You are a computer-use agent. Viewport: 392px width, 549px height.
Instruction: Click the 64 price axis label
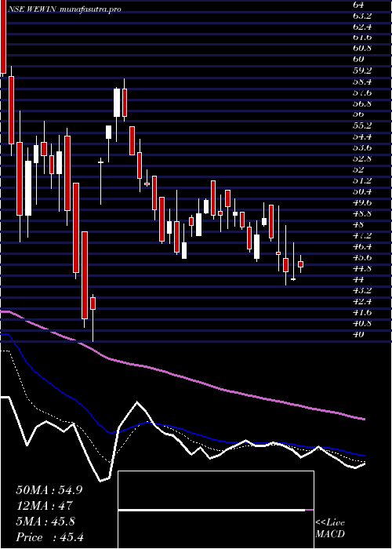(358, 5)
